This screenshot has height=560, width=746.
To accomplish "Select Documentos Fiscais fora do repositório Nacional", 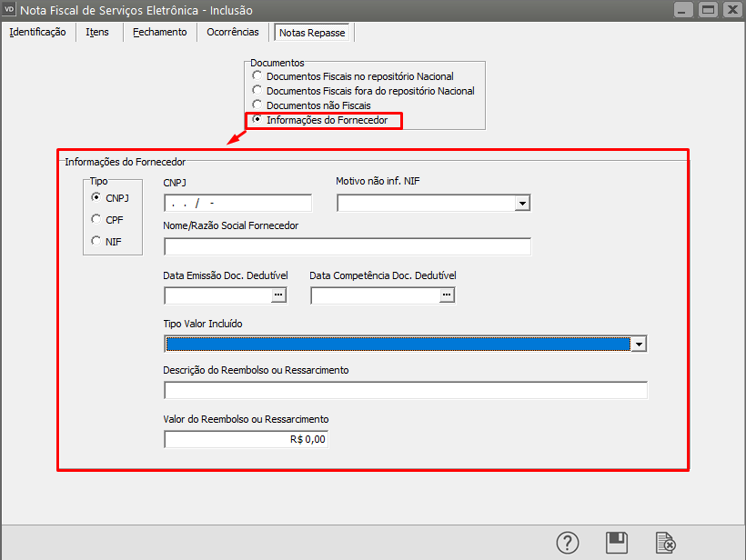I will pos(257,91).
